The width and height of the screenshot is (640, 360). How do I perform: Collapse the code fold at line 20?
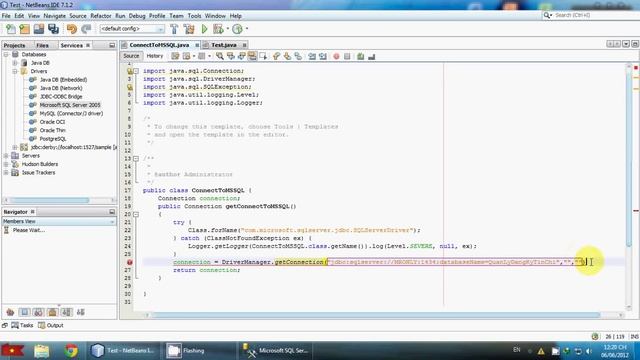click(x=136, y=214)
